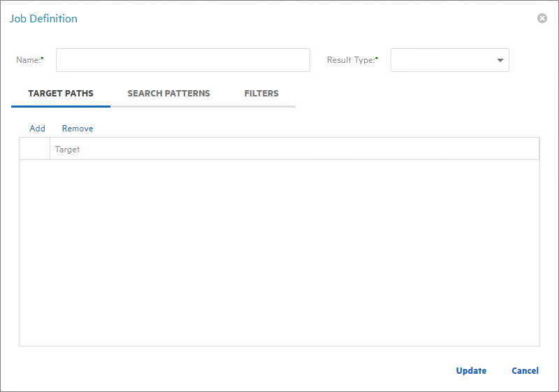Image resolution: width=559 pixels, height=392 pixels.
Task: Click the empty target list area
Action: tap(279, 252)
